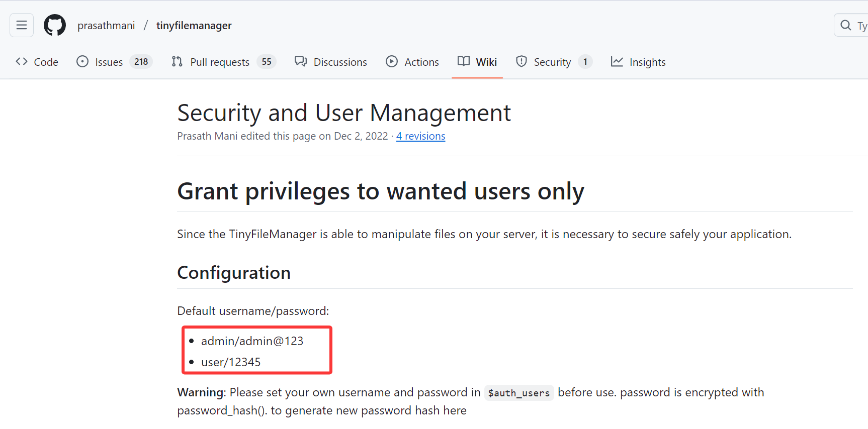Viewport: 868px width, 429px height.
Task: Click the Code tab icon
Action: coord(22,62)
